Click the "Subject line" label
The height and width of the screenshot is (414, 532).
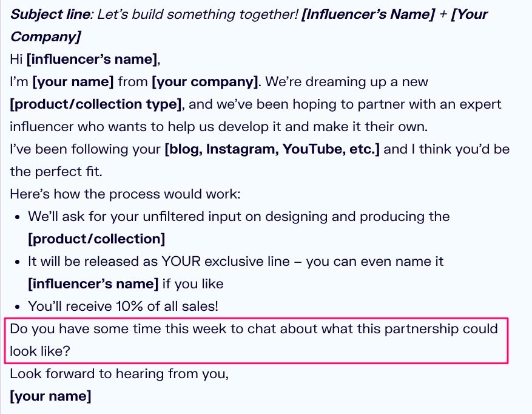pyautogui.click(x=49, y=14)
